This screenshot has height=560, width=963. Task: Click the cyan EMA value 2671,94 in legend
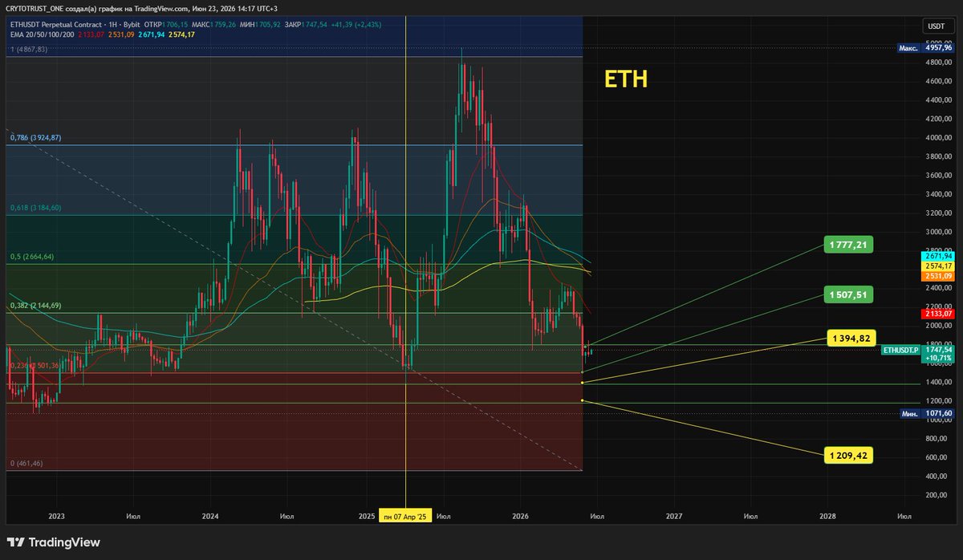pyautogui.click(x=151, y=34)
